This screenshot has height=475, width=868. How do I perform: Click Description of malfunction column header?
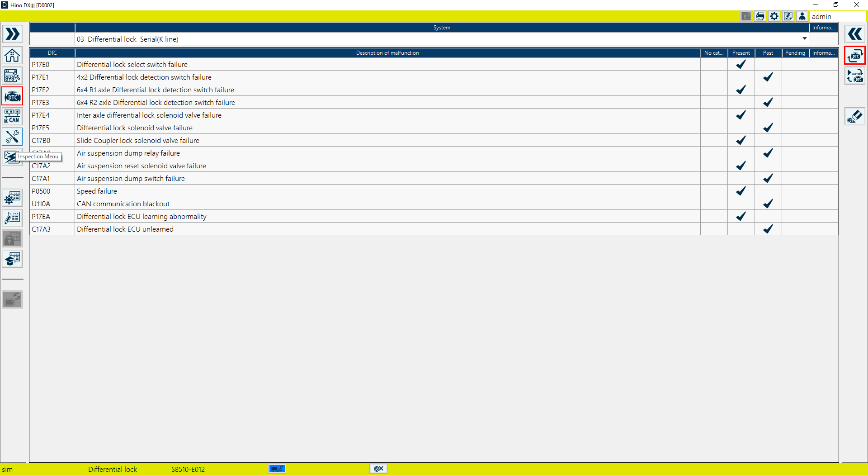(x=387, y=53)
